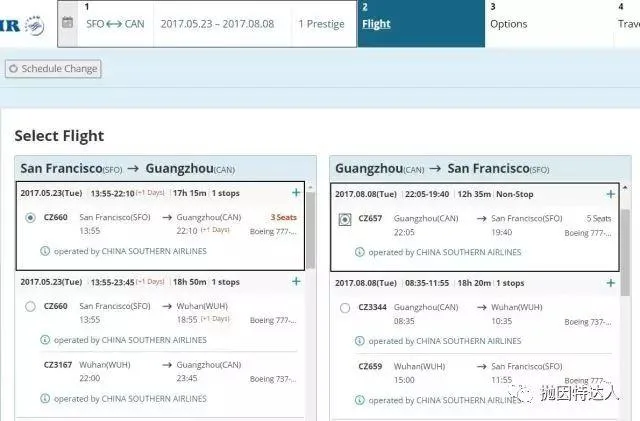The height and width of the screenshot is (421, 640).
Task: Select the CZ3344 return via Wuhan radio button
Action: click(345, 308)
